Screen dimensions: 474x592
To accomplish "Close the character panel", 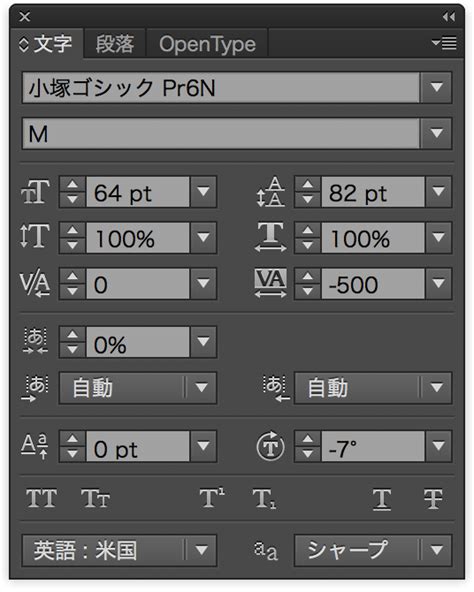I will (25, 17).
